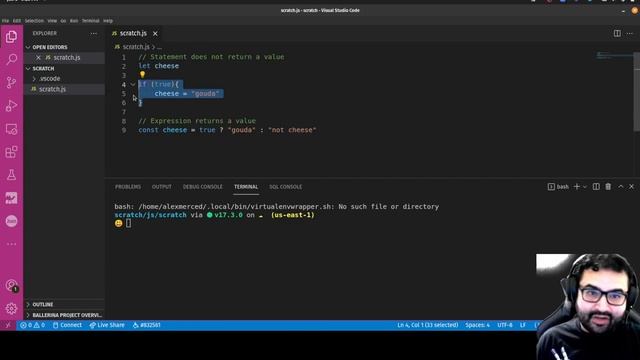Split the editor to the right
This screenshot has height=360, width=640.
tap(617, 33)
